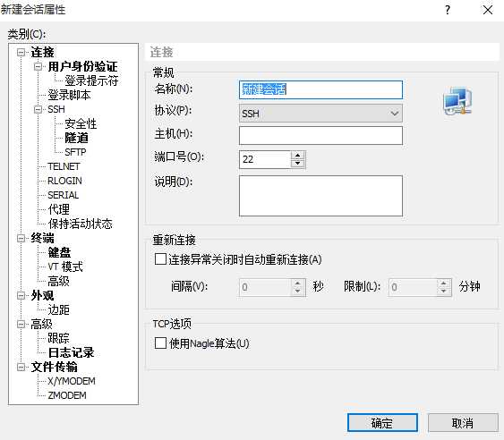Select RLOGIN tree item
Screen dimensions: 504x440
tap(64, 181)
